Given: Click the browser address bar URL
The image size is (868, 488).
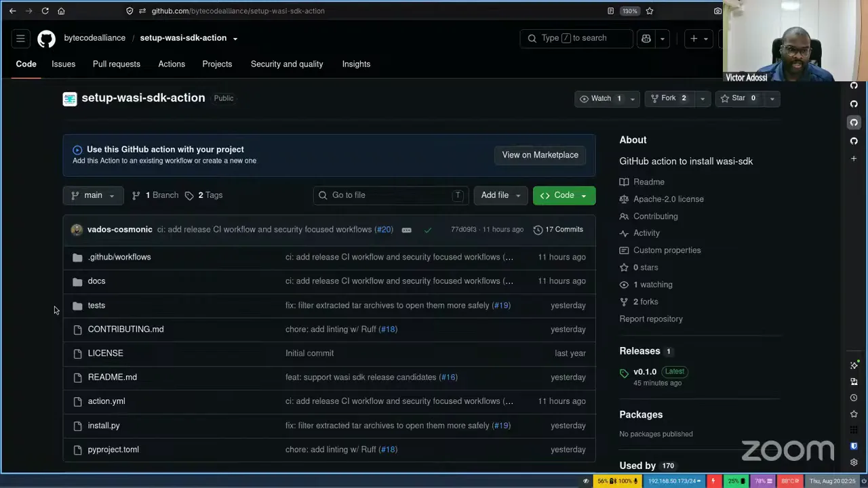Looking at the screenshot, I should tap(238, 11).
